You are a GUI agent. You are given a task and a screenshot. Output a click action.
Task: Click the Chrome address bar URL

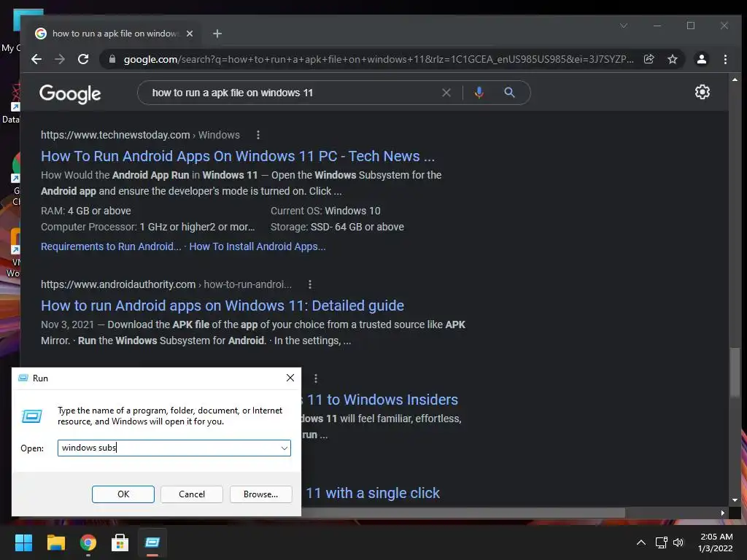tap(379, 60)
